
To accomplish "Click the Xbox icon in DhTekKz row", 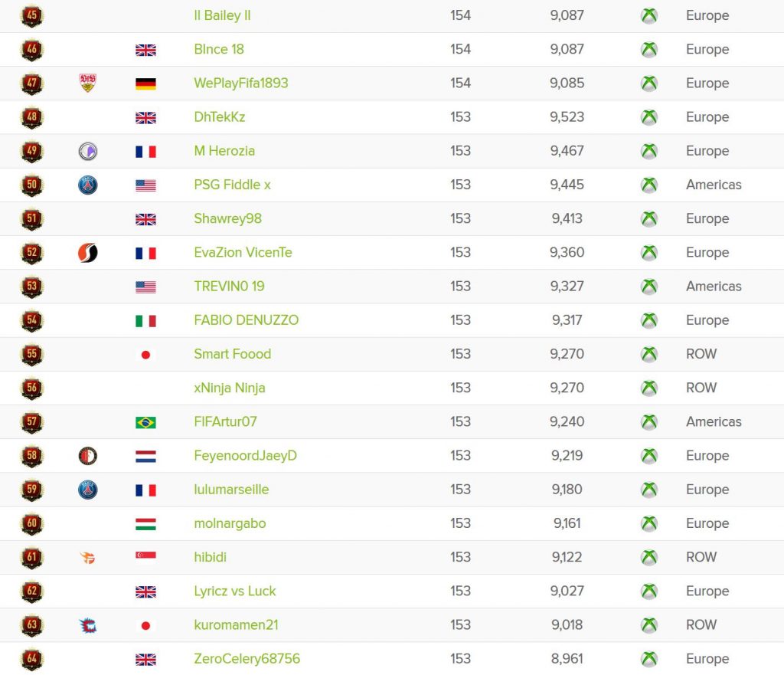I will click(648, 117).
